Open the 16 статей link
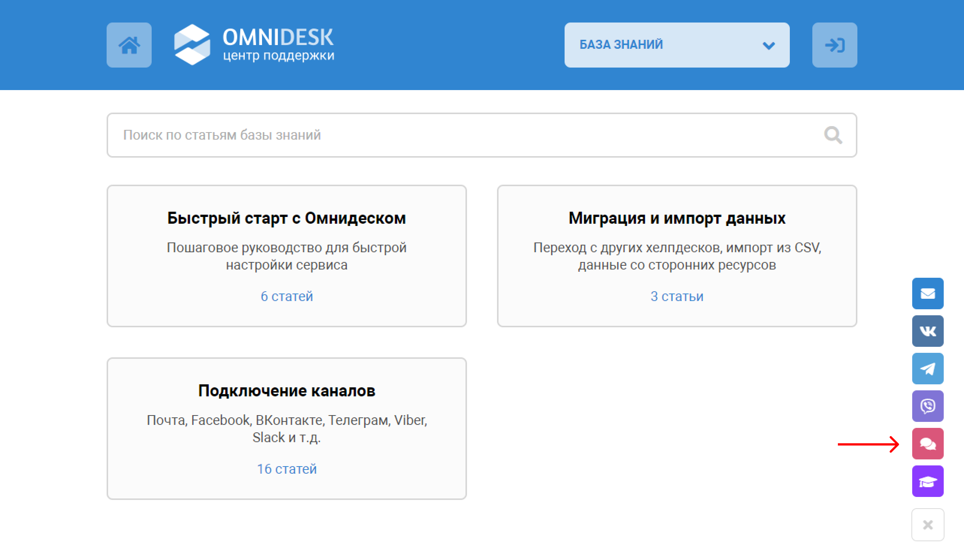This screenshot has width=964, height=560. (286, 469)
